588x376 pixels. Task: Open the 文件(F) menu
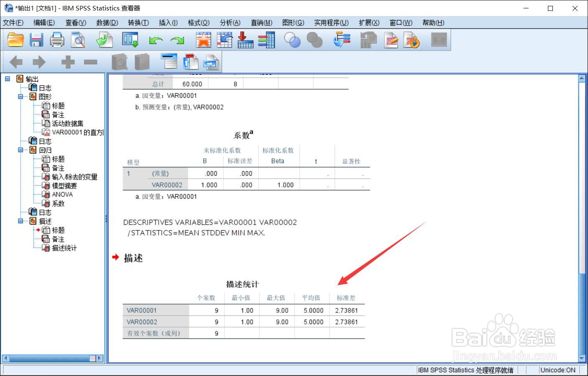(x=13, y=23)
